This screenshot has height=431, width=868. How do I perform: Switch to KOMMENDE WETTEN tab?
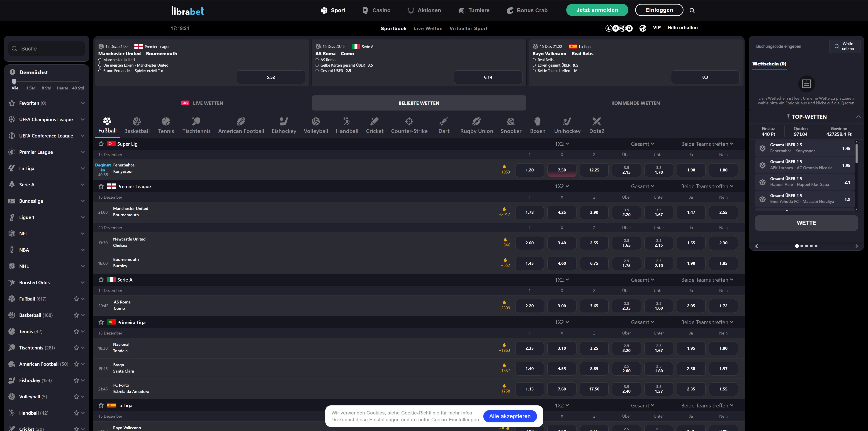[635, 103]
